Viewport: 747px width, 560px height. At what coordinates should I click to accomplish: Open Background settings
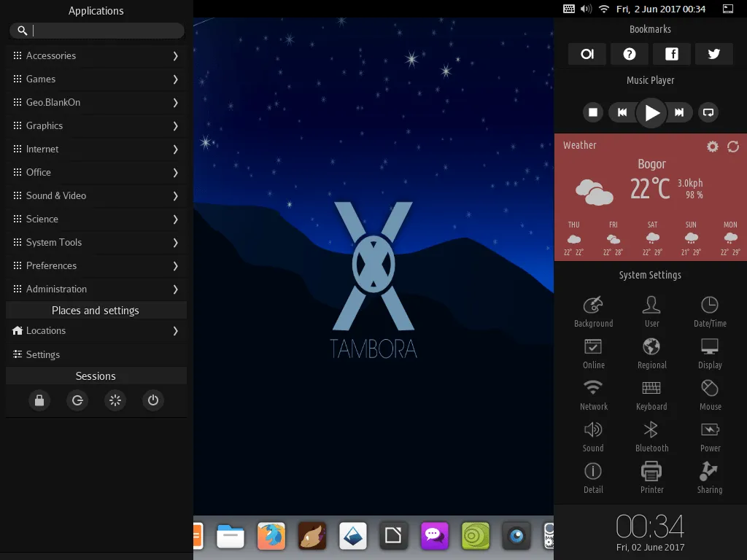tap(593, 311)
